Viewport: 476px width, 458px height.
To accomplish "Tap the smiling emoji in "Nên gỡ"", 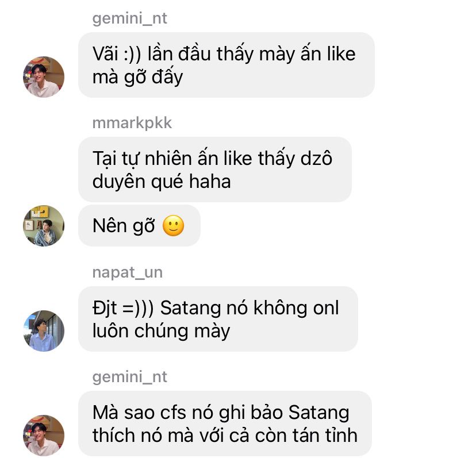I will point(174,226).
